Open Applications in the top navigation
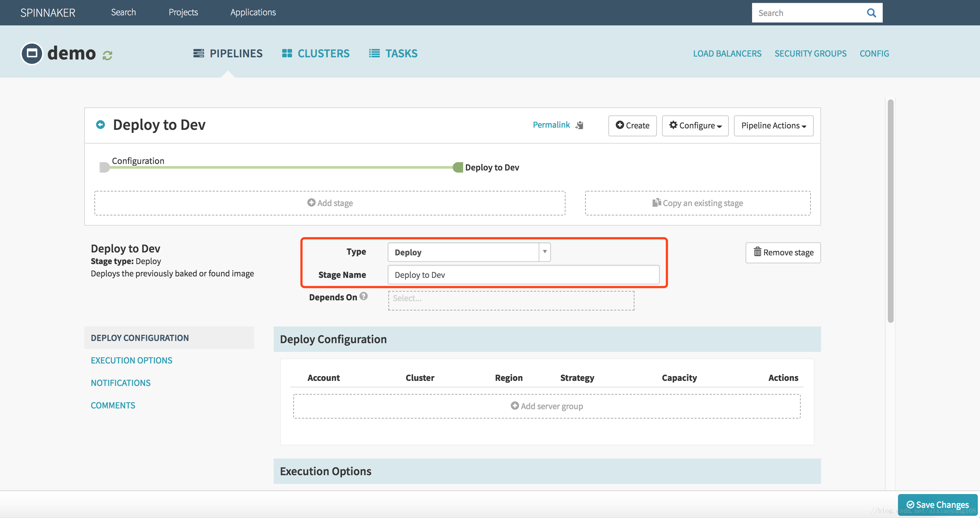The width and height of the screenshot is (980, 518). point(253,12)
